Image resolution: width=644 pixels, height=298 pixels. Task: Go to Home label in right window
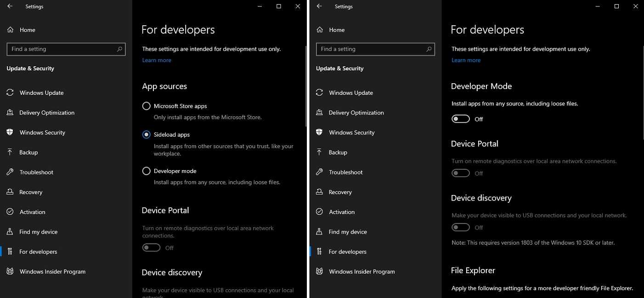tap(337, 30)
